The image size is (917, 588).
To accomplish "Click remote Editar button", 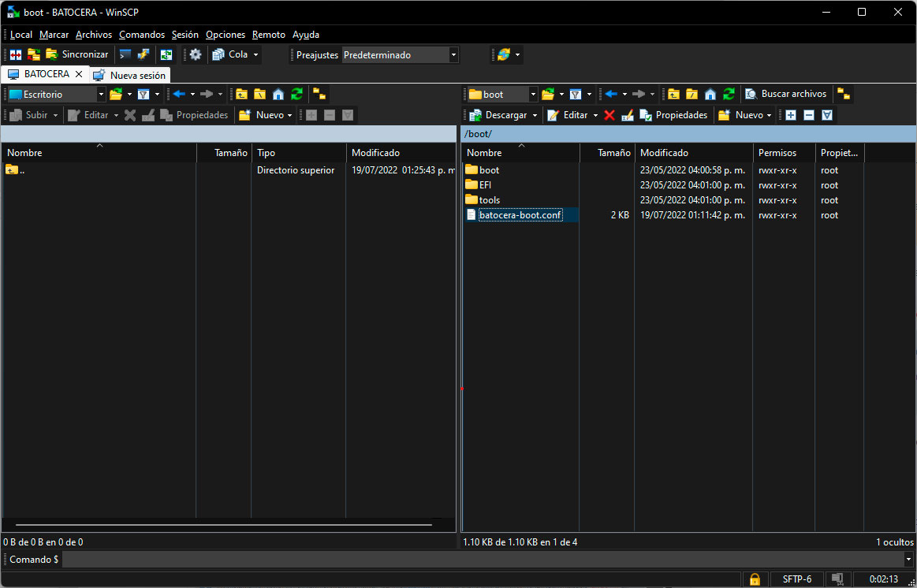I will [567, 115].
